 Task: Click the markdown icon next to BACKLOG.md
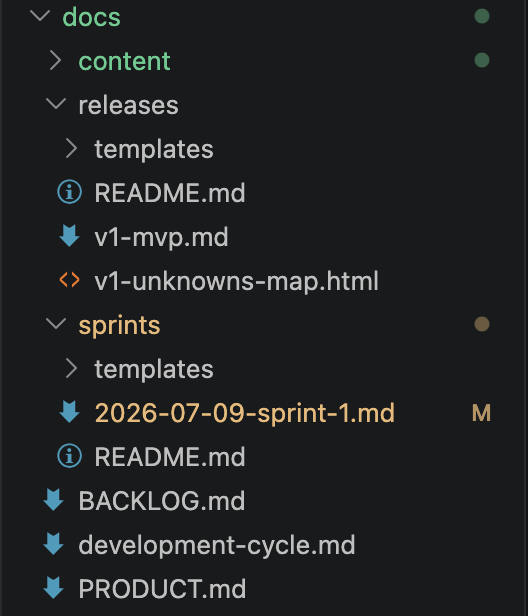coord(53,500)
